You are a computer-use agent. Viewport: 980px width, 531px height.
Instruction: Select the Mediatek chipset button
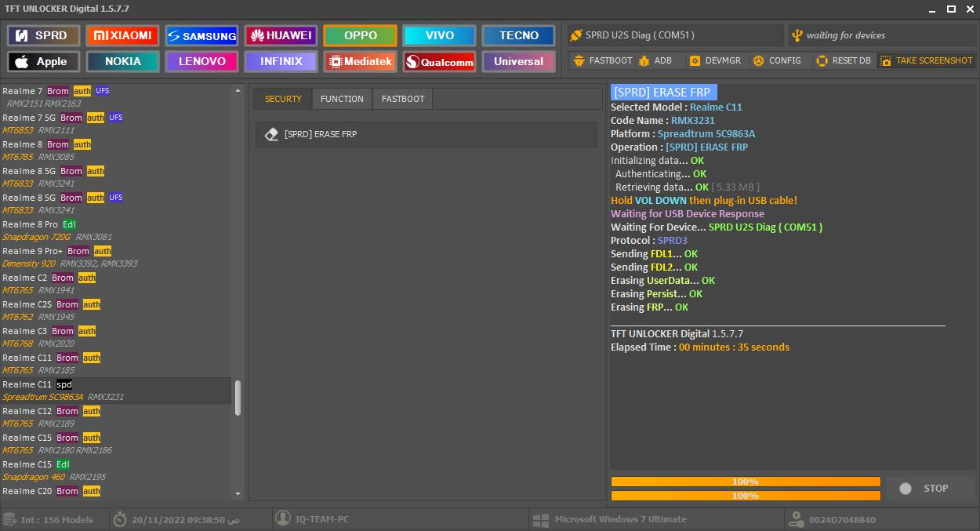(x=360, y=61)
